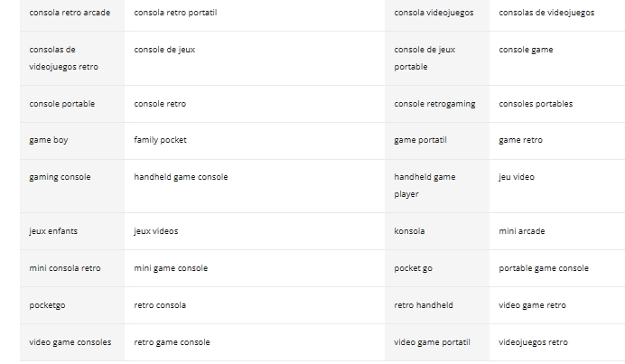Click the 'retro handheld' cell

[x=437, y=305]
